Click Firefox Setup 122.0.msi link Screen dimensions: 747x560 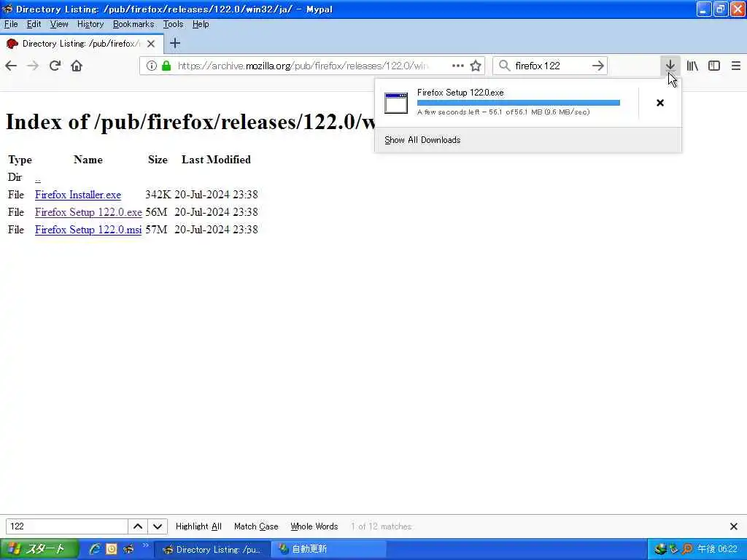coord(88,230)
